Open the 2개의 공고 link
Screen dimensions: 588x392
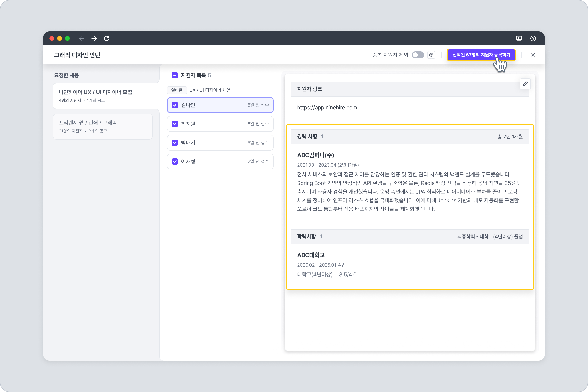(98, 131)
